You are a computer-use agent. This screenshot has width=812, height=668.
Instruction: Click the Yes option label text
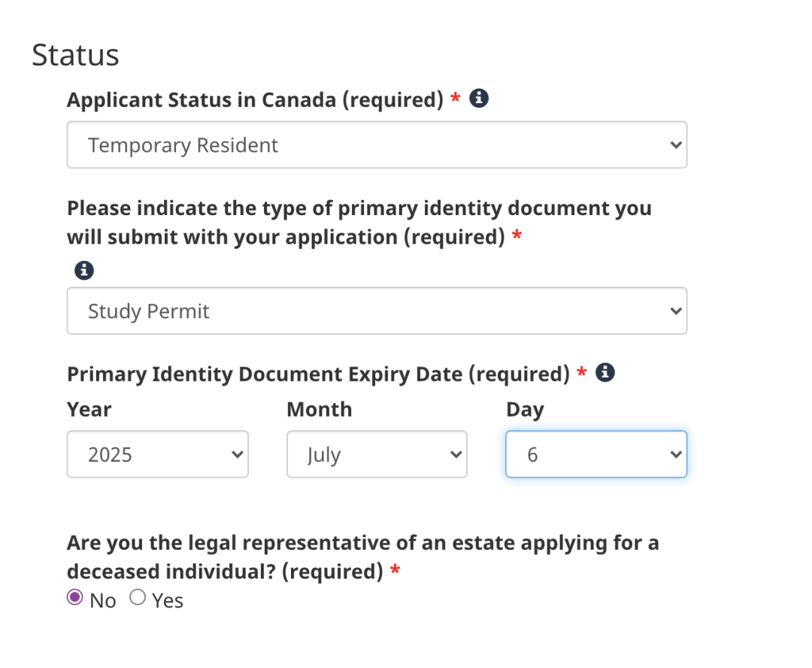pos(168,600)
